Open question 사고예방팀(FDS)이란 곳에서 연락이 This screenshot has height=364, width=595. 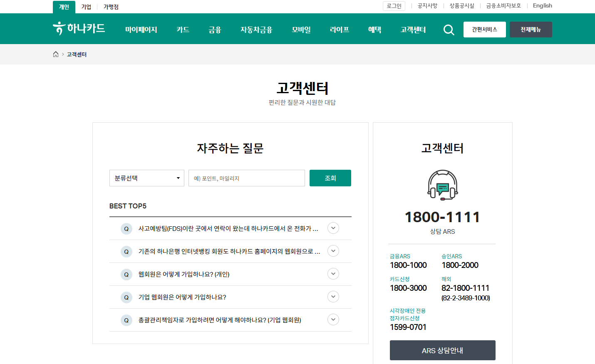[x=228, y=228]
